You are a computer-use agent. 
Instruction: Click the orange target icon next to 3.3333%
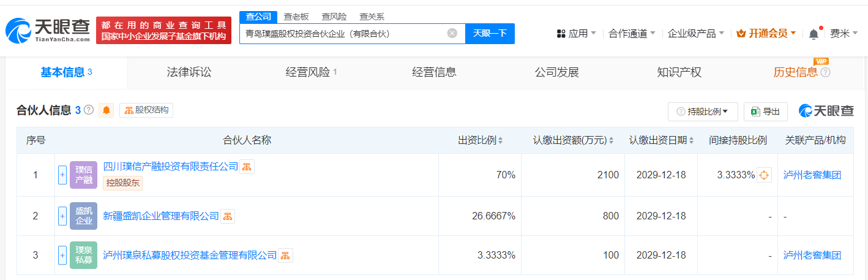[764, 175]
